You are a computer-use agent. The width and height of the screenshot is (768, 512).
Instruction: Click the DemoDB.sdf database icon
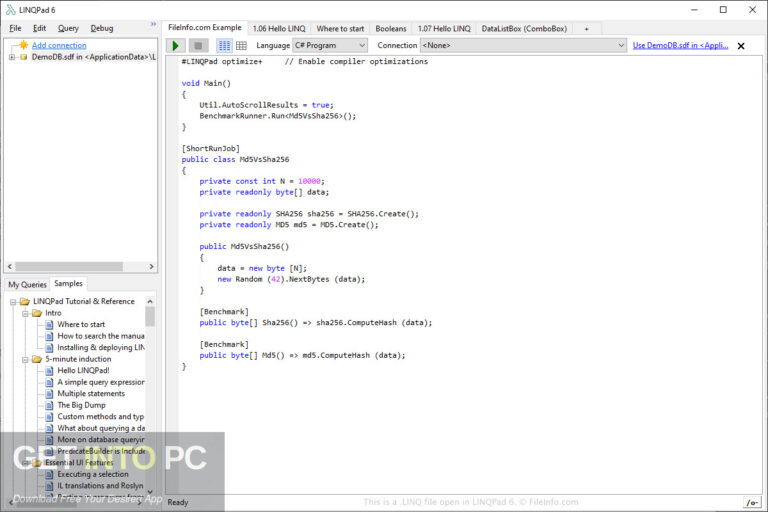(x=24, y=57)
